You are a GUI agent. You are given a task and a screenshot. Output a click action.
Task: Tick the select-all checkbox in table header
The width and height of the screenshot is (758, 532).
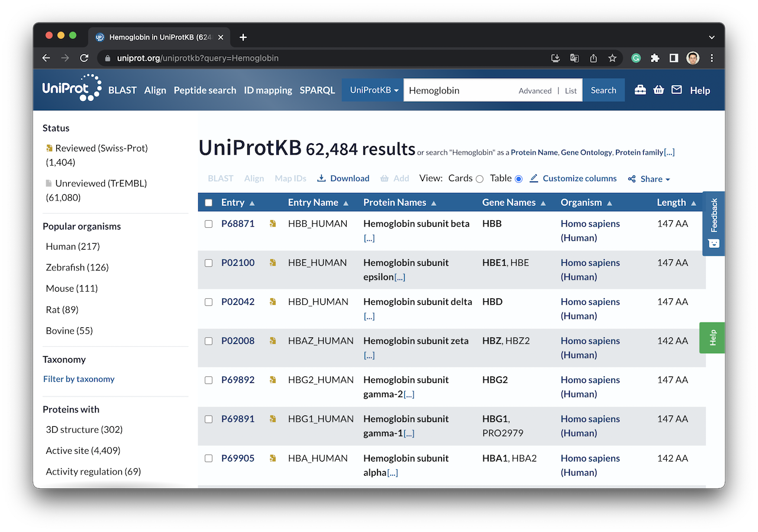click(208, 202)
